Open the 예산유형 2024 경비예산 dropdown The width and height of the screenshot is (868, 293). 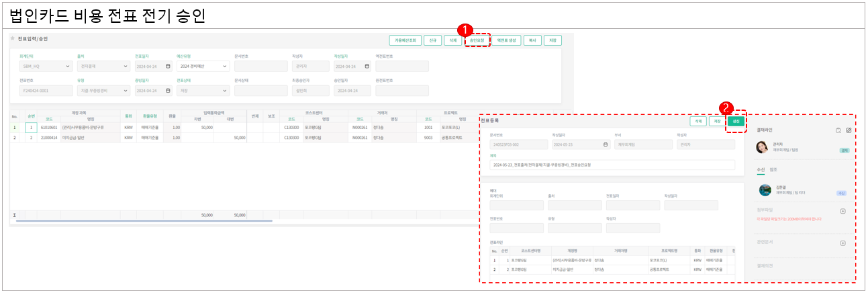[224, 67]
